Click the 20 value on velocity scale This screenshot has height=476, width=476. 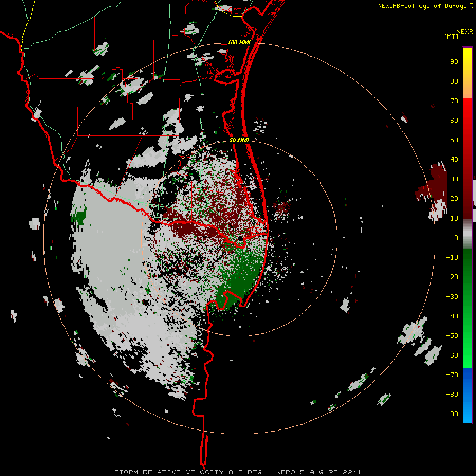454,199
